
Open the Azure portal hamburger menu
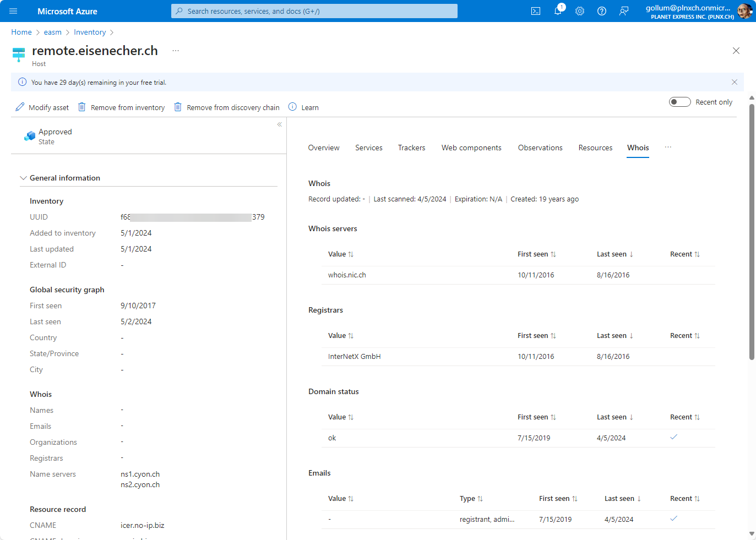[x=13, y=11]
